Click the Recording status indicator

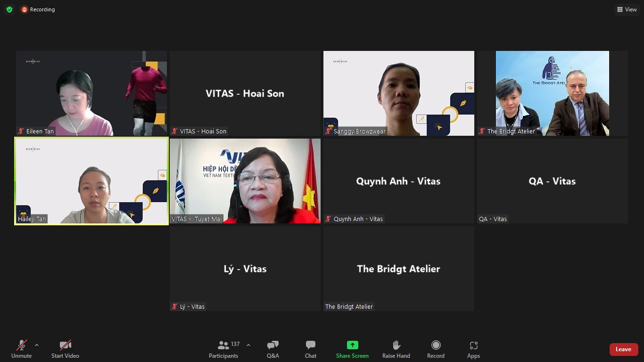pyautogui.click(x=38, y=9)
